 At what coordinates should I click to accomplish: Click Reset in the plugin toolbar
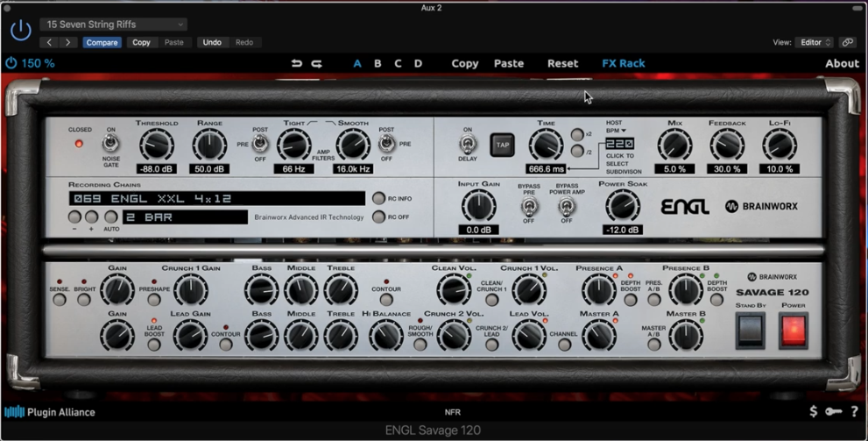(x=562, y=63)
